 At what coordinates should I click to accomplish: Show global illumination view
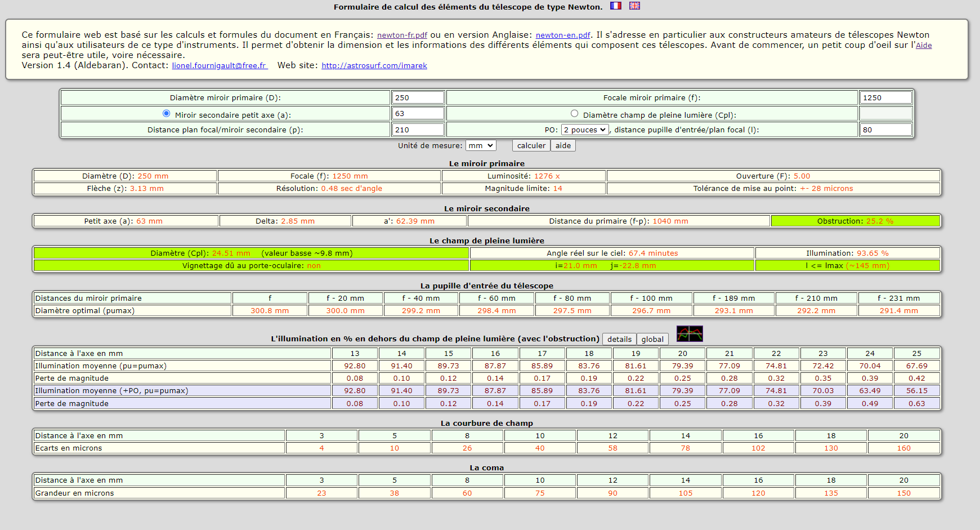652,339
